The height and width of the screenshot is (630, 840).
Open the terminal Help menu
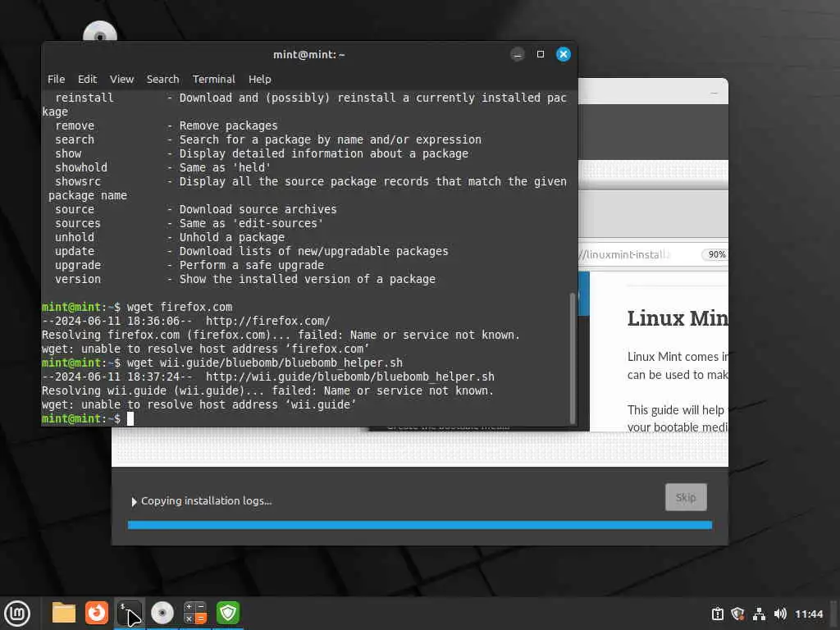[x=260, y=80]
